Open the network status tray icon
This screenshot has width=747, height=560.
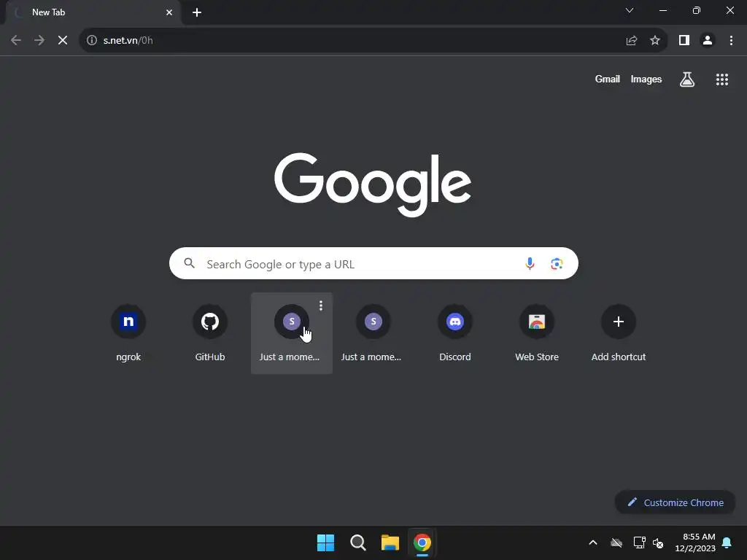[639, 542]
